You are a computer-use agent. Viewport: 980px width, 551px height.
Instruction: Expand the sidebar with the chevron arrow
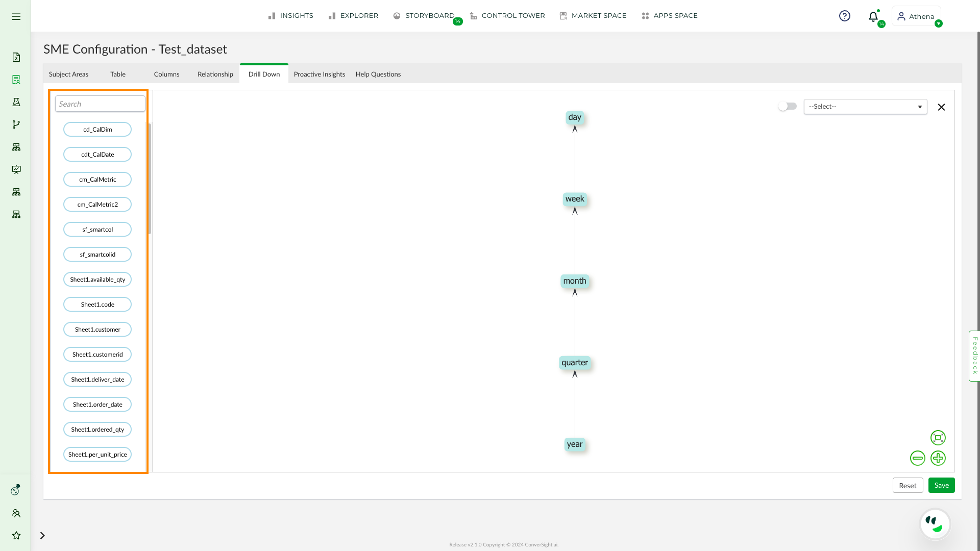(x=42, y=535)
